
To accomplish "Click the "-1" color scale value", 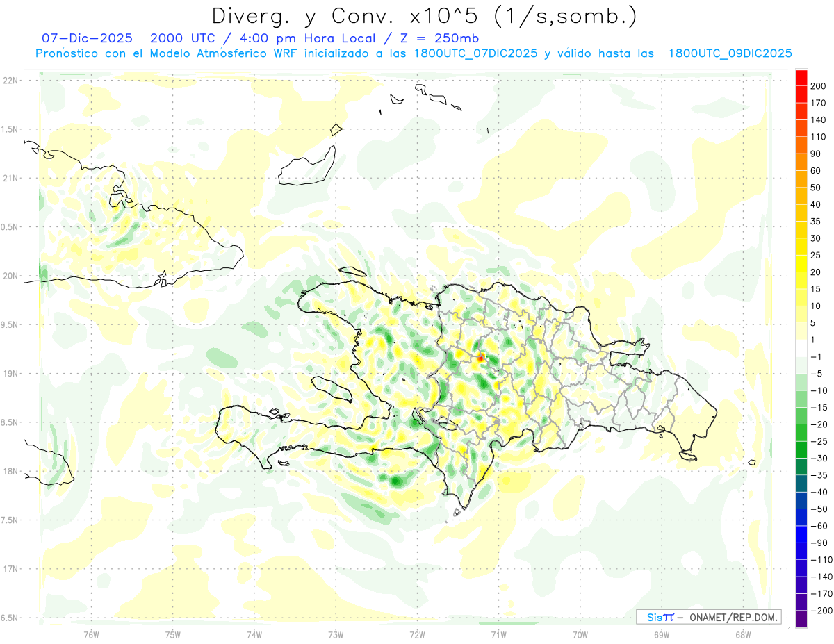I will (817, 356).
